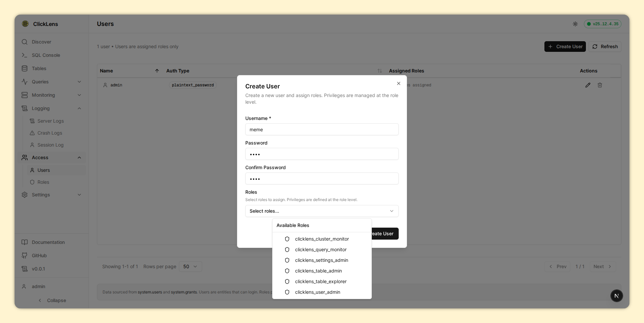Open the GitHub link in sidebar
Screen dimensions: 644x323
point(39,256)
